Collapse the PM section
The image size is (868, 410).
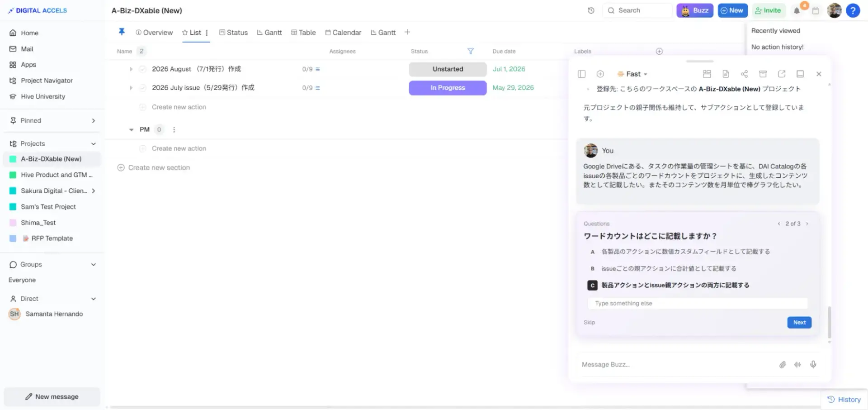pyautogui.click(x=131, y=129)
